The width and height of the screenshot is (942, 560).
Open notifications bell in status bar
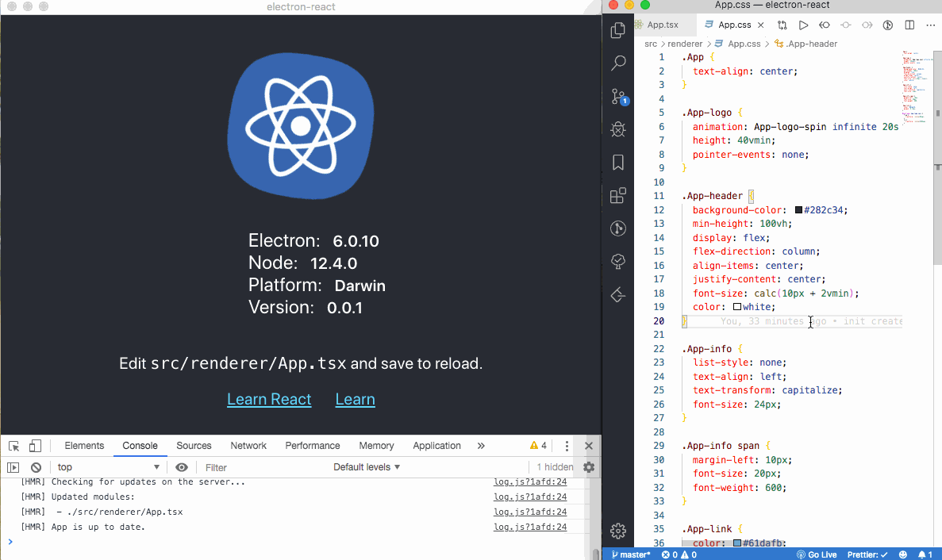[x=925, y=554]
